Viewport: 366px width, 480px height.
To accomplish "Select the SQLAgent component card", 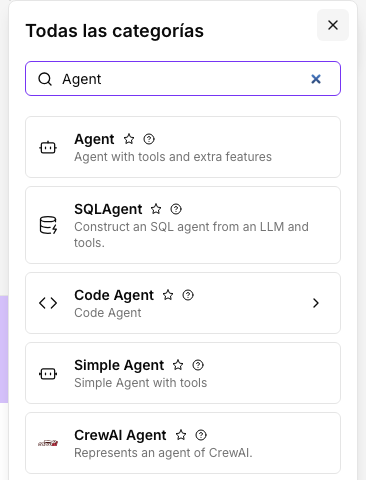I will [183, 225].
